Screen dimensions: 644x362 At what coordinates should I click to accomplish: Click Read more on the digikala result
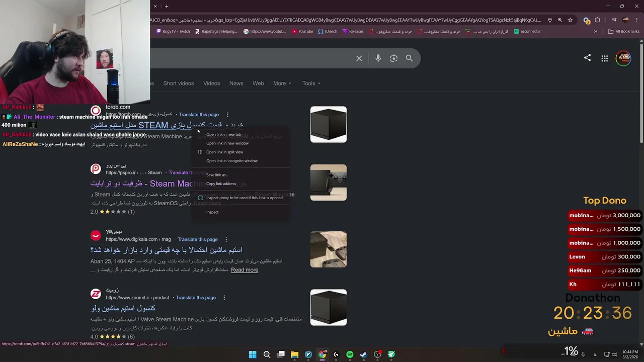point(245,270)
